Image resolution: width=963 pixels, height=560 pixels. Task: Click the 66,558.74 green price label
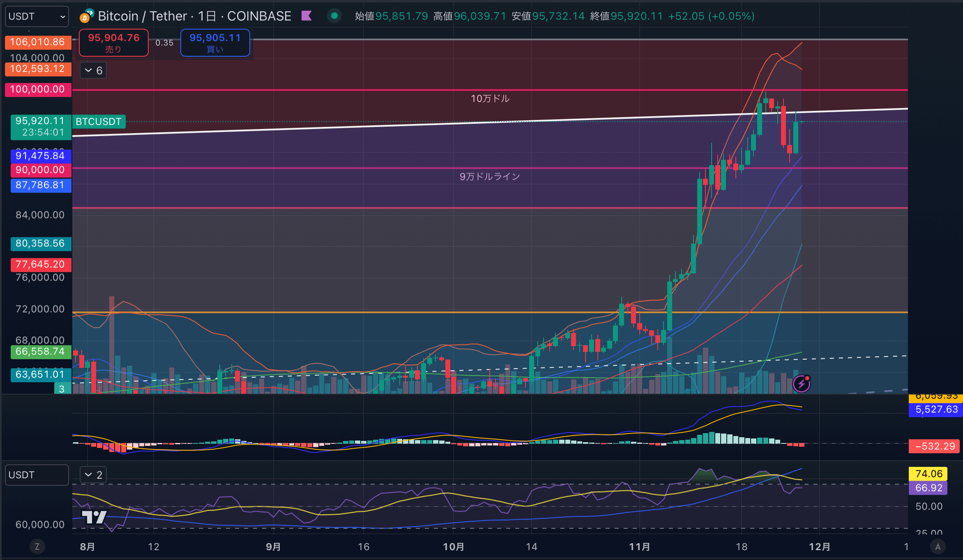40,352
